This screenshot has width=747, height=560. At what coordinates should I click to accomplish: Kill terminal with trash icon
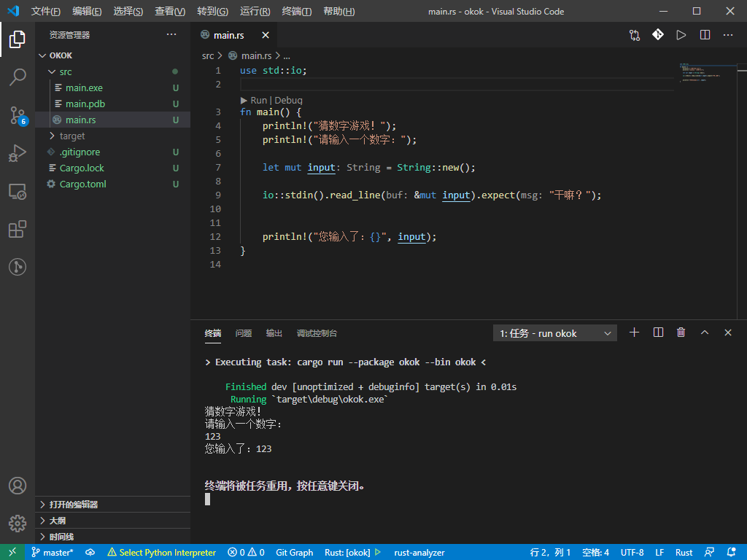pos(681,332)
